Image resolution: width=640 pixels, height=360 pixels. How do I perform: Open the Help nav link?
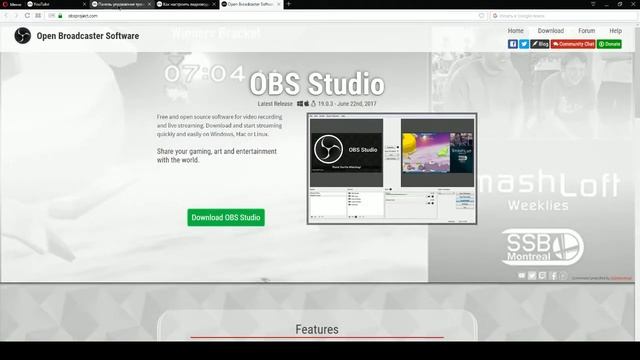point(616,31)
